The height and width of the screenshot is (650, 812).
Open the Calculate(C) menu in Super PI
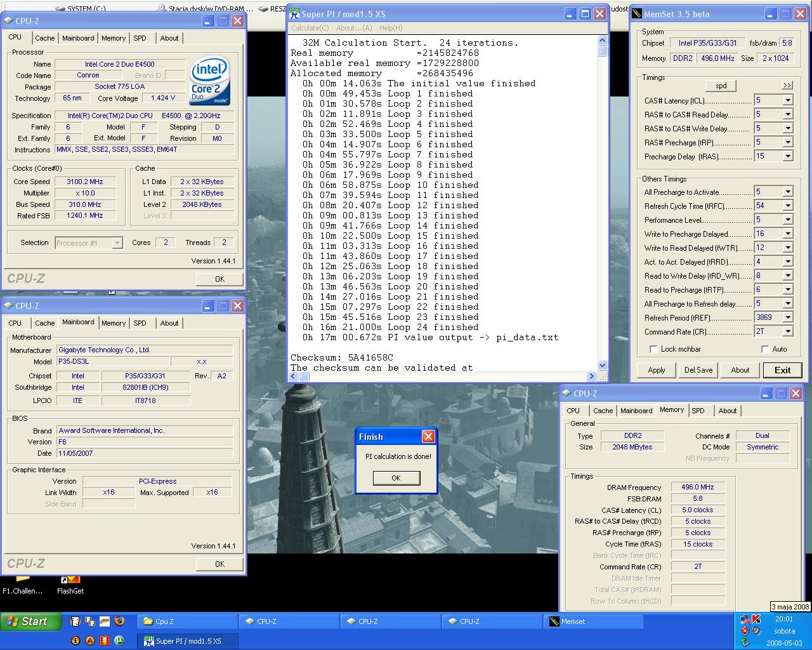click(x=310, y=28)
